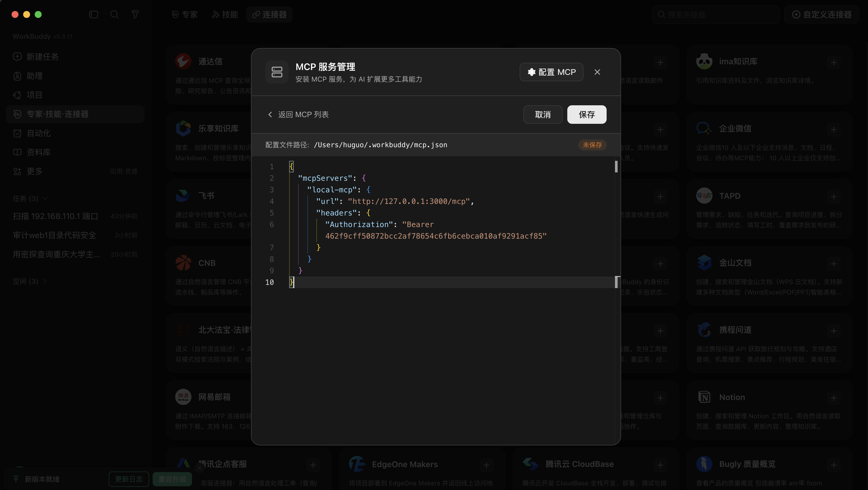868x490 pixels.
Task: Click the 更新日志 button
Action: (x=129, y=479)
